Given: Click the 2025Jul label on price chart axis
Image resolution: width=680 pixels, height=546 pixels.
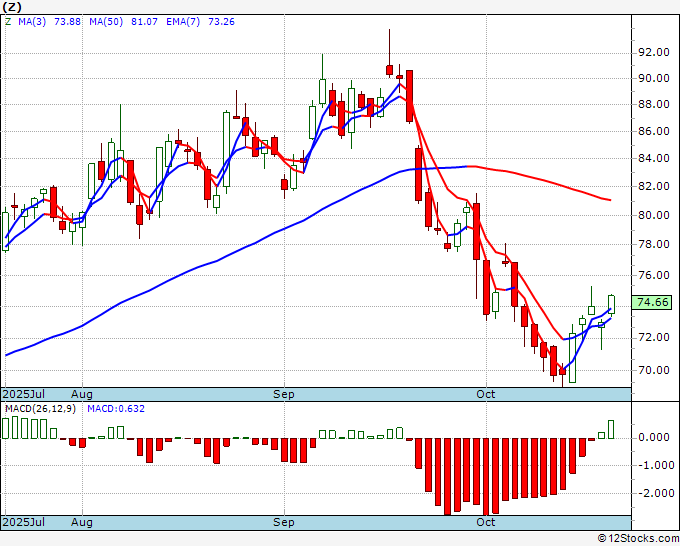Looking at the screenshot, I should tap(24, 394).
